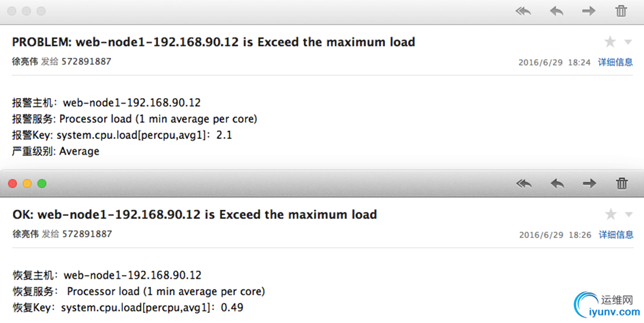Click sender 徐亮伟 in the OK email

[x=25, y=234]
